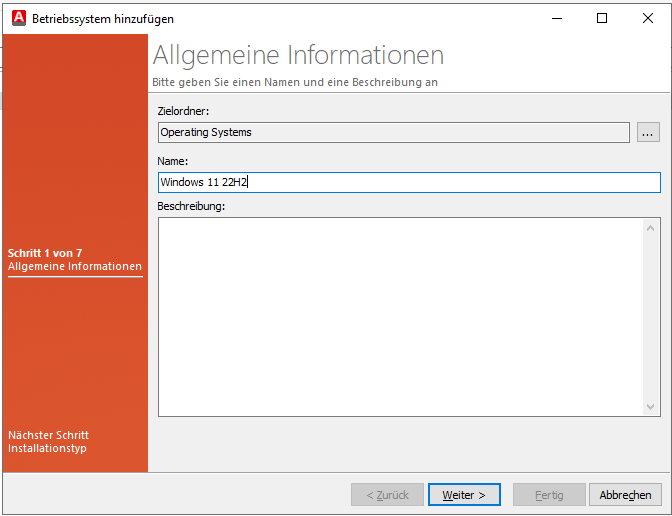Click the Allgemeine Informationen page heading
The image size is (672, 516).
[298, 55]
